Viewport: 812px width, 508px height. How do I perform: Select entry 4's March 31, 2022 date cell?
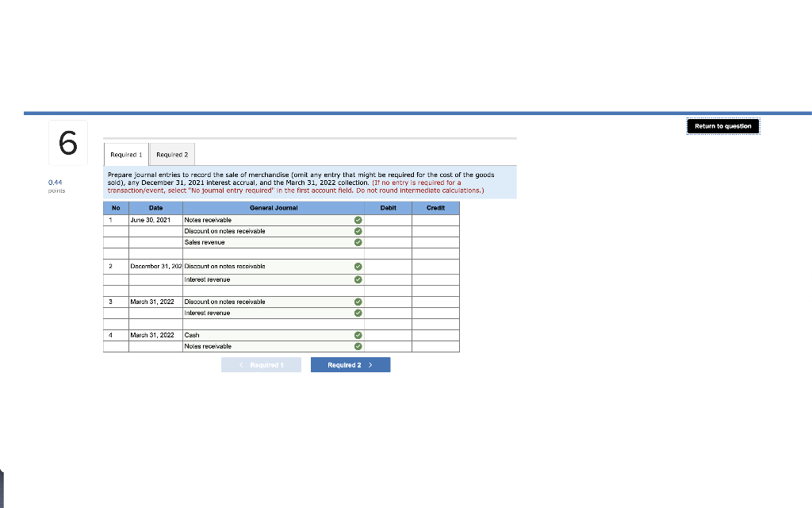tap(156, 336)
